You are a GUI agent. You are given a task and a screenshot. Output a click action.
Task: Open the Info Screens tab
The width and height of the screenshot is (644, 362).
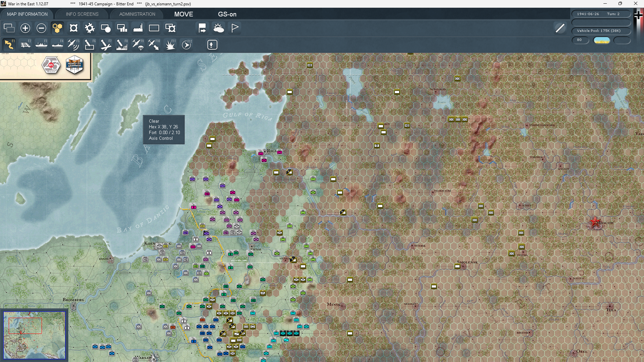[x=82, y=14]
